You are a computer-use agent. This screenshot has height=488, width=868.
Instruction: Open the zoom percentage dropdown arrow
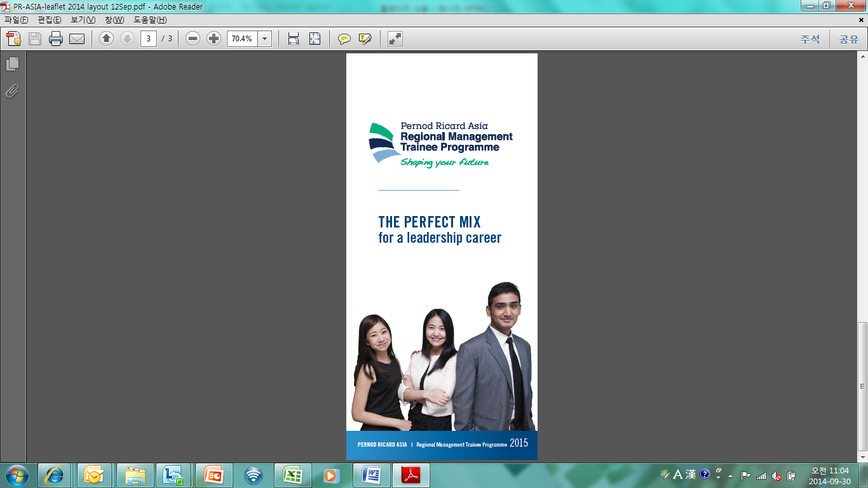(265, 39)
